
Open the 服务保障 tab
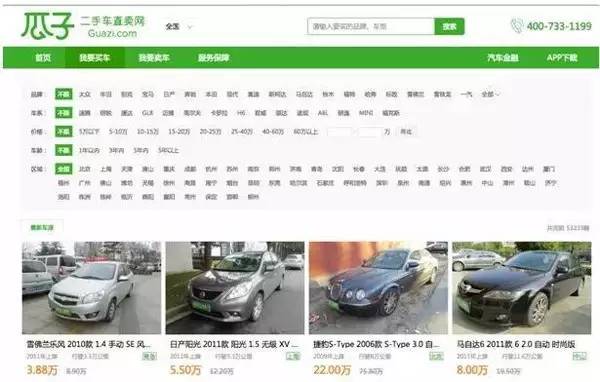tap(213, 58)
